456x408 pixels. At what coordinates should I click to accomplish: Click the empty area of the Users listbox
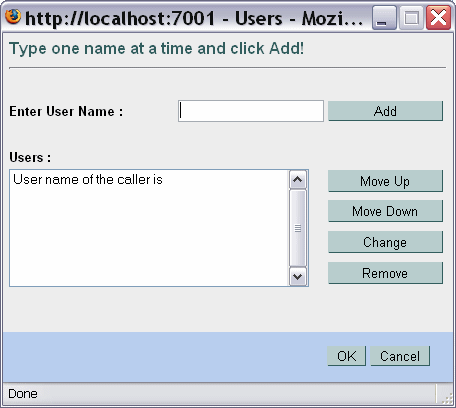149,237
